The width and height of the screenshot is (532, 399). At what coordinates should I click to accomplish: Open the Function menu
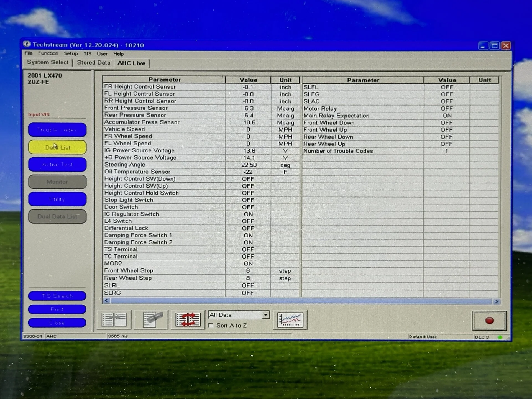(48, 53)
